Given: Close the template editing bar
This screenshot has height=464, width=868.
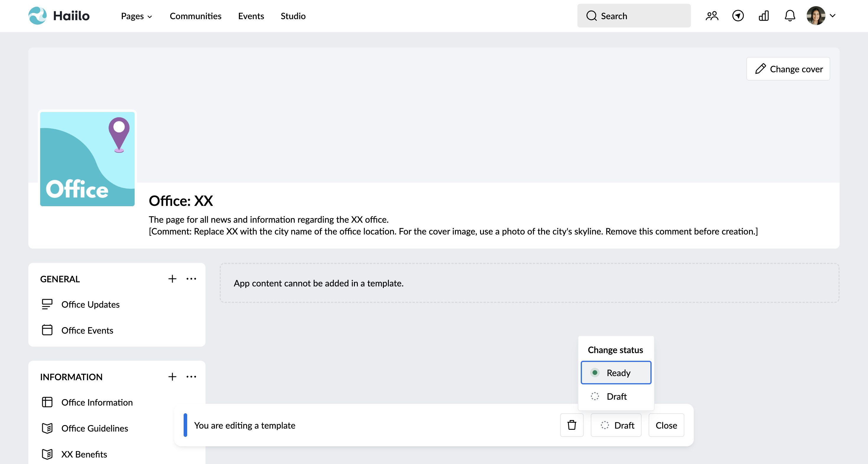Looking at the screenshot, I should pos(666,425).
